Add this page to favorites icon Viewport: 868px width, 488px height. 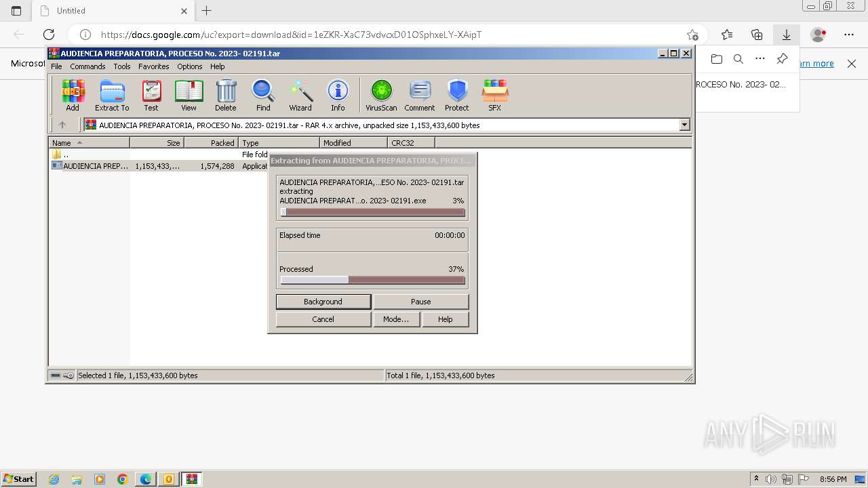point(692,35)
